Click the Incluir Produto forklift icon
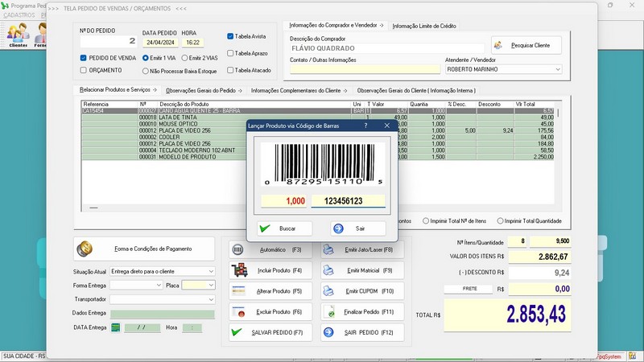The image size is (644, 362). point(239,270)
